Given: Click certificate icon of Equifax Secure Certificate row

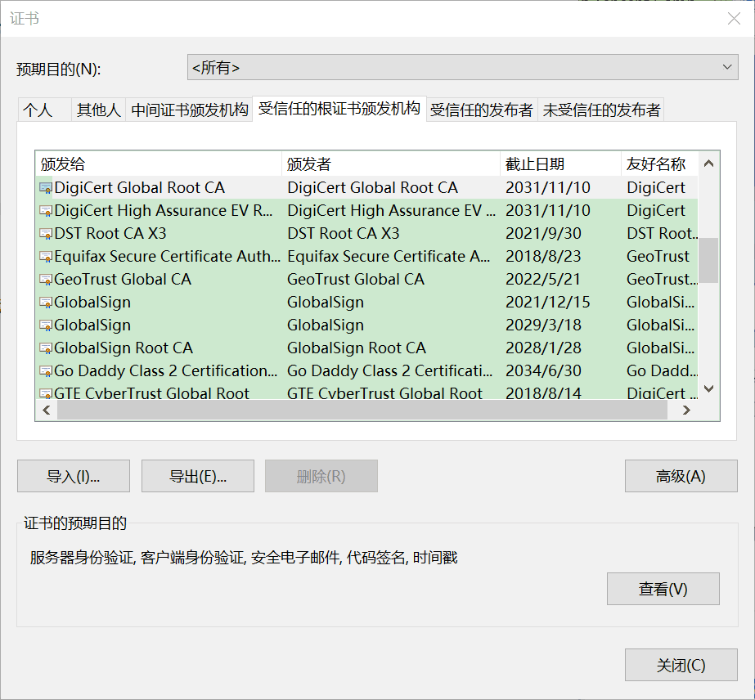Looking at the screenshot, I should (x=46, y=257).
